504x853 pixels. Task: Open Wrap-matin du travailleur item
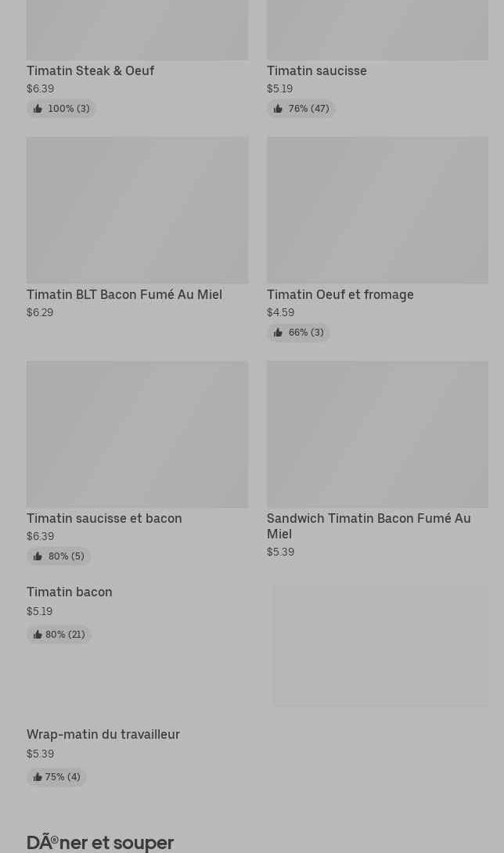(x=103, y=735)
